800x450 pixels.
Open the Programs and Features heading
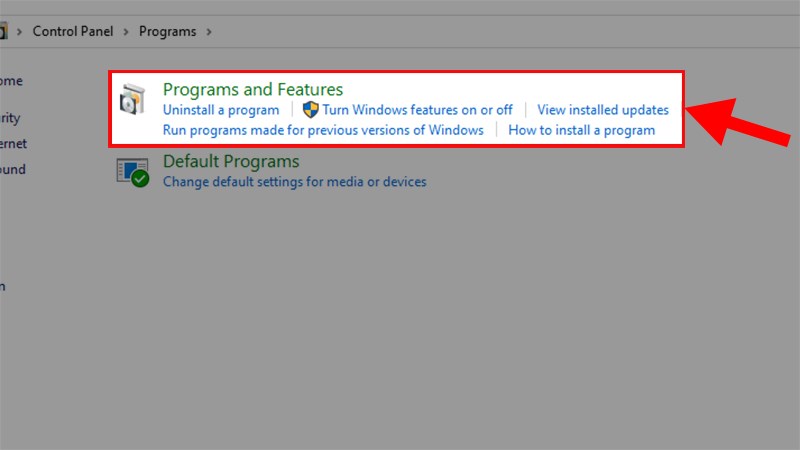(253, 89)
